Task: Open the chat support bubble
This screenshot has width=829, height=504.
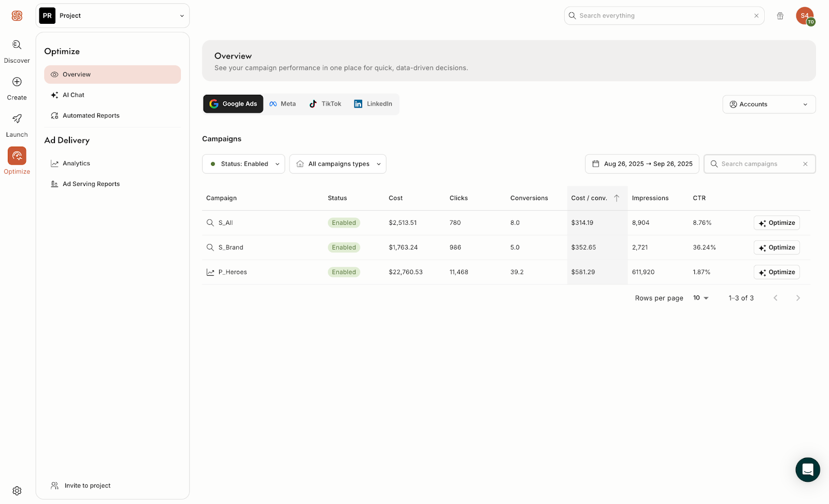Action: point(807,469)
